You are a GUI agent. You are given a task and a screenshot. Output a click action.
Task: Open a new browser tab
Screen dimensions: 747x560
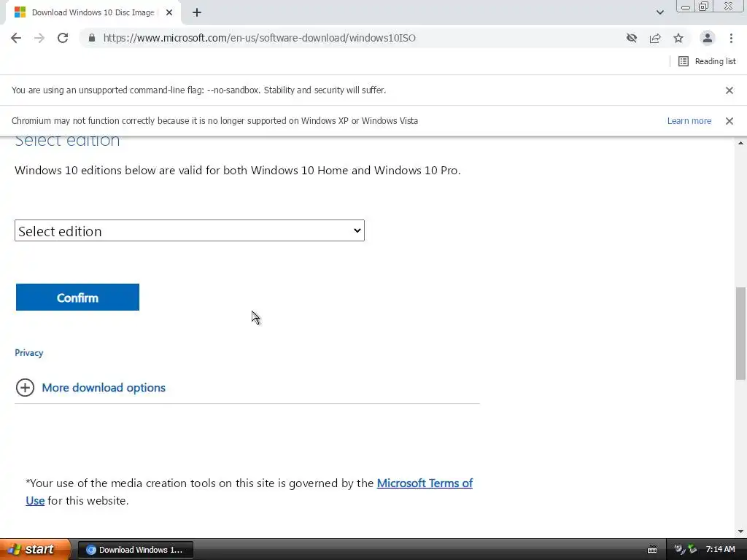tap(197, 12)
